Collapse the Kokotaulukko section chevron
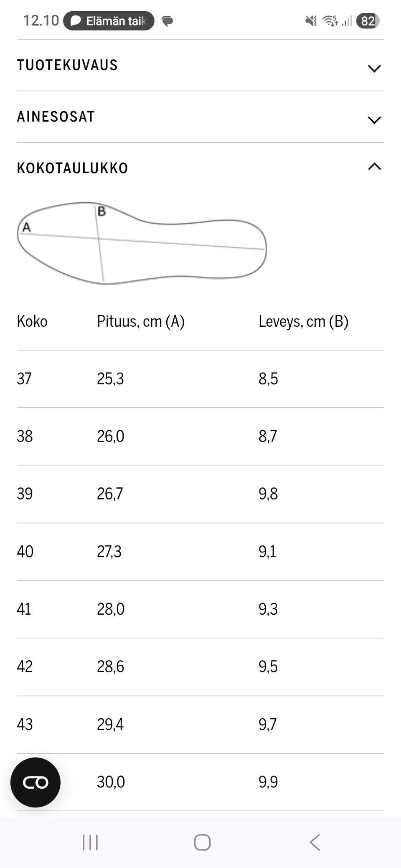 (374, 167)
